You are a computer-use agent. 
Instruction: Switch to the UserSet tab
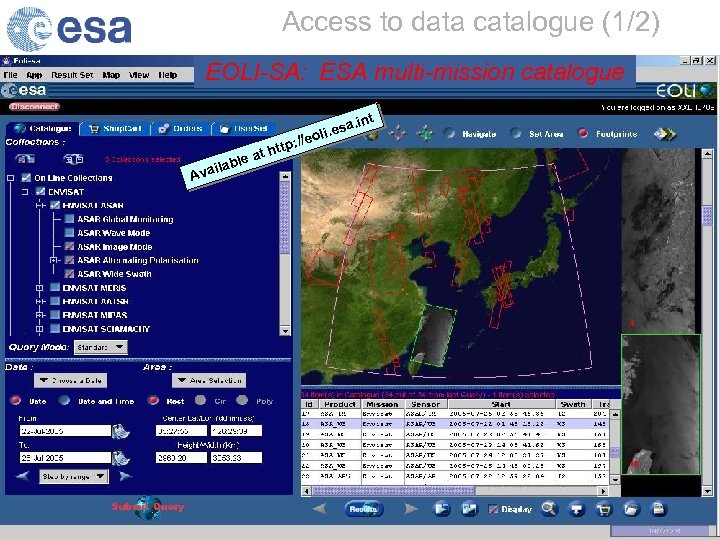(244, 129)
